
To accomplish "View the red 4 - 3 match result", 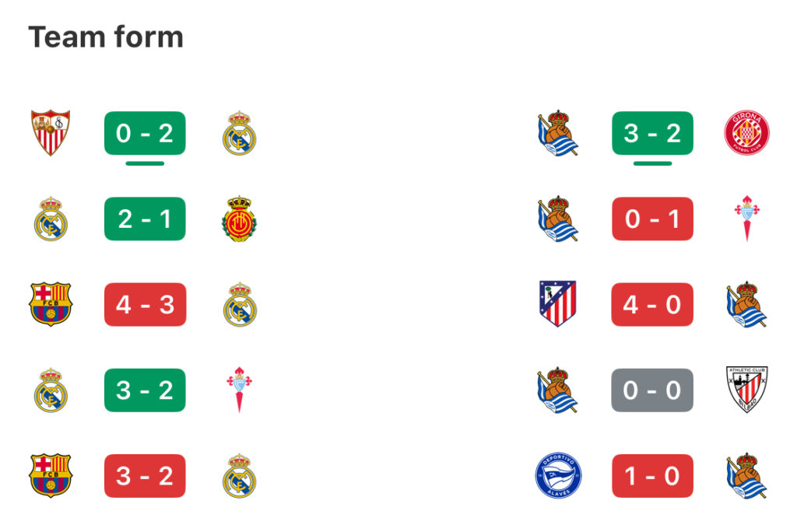I will point(145,304).
